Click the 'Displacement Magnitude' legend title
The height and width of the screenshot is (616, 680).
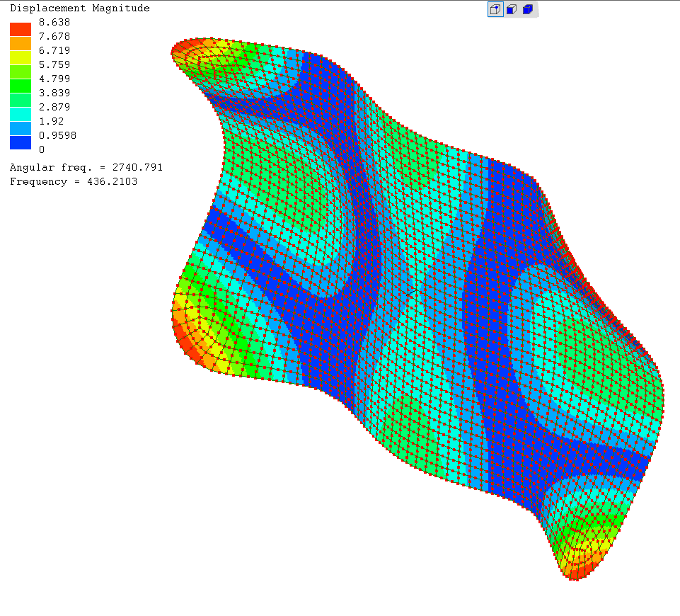point(80,8)
